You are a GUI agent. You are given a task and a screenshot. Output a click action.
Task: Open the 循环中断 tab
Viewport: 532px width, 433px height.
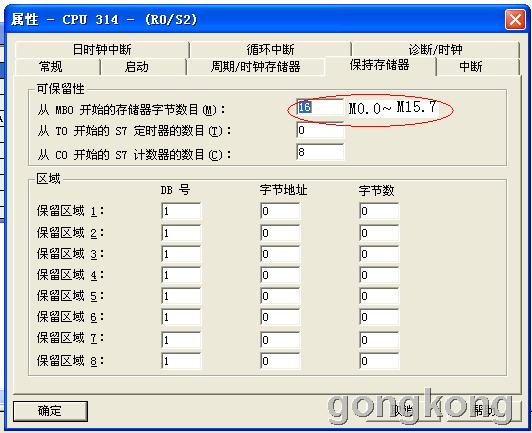270,50
